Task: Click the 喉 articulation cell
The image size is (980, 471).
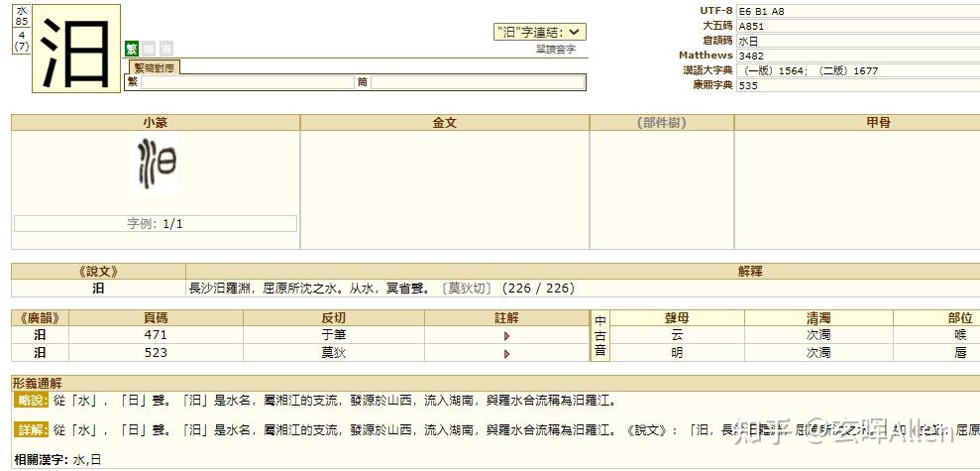Action: click(x=960, y=334)
